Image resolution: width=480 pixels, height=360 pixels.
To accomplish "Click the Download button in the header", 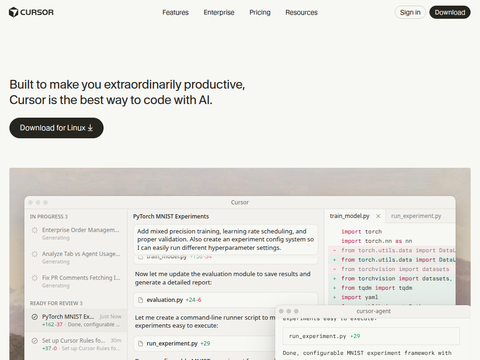I will 450,12.
